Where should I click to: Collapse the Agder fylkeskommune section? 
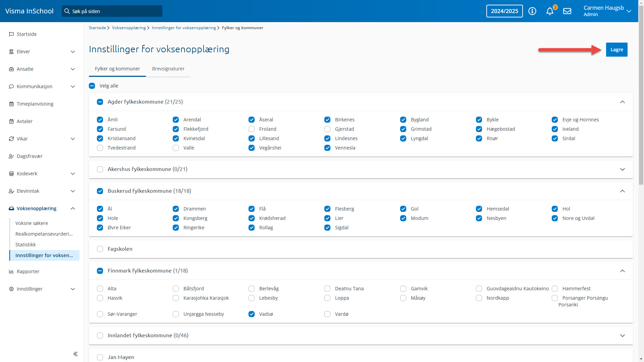[622, 102]
